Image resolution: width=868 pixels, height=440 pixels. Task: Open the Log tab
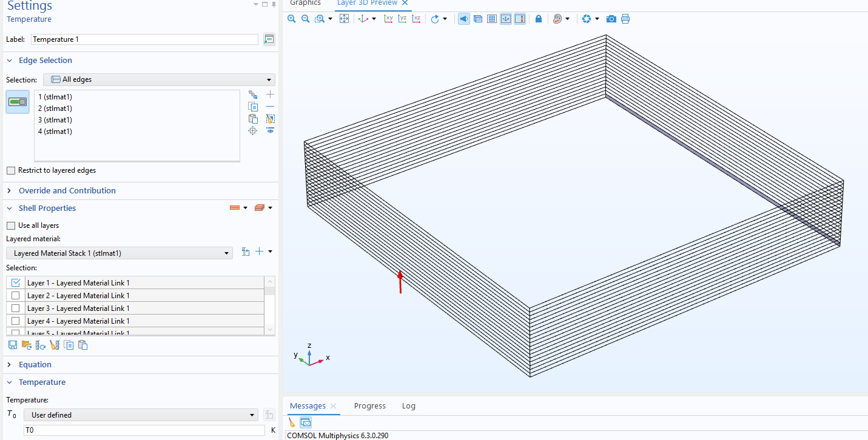pyautogui.click(x=408, y=406)
